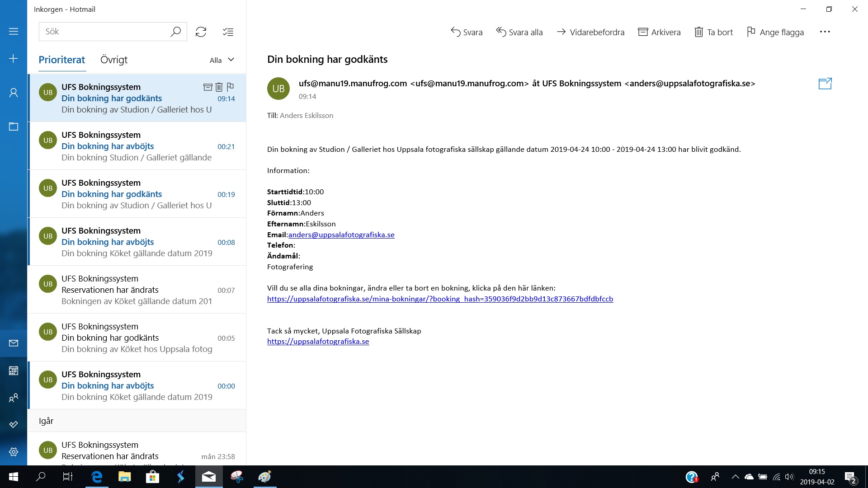Click the UB sender avatar in message header
868x488 pixels.
(x=278, y=89)
